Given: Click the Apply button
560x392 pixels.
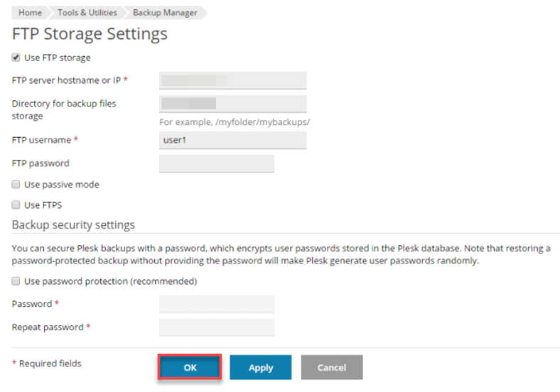Looking at the screenshot, I should coord(261,368).
